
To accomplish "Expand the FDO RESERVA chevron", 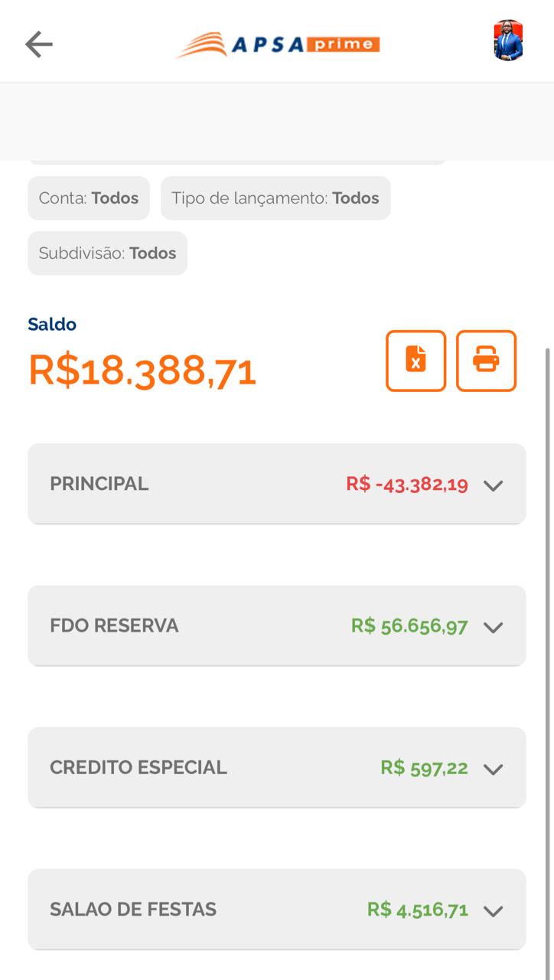I will [494, 627].
